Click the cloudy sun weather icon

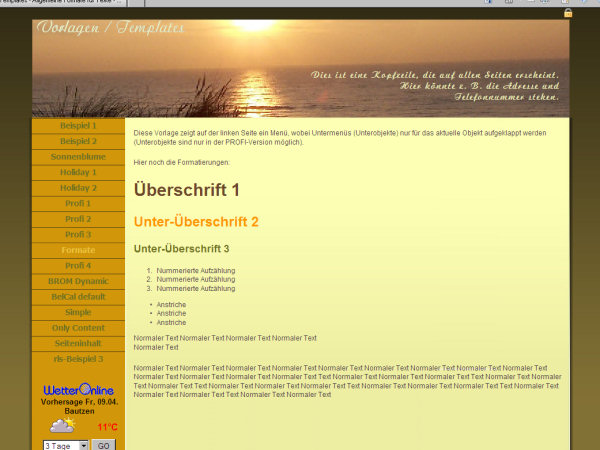pos(62,426)
